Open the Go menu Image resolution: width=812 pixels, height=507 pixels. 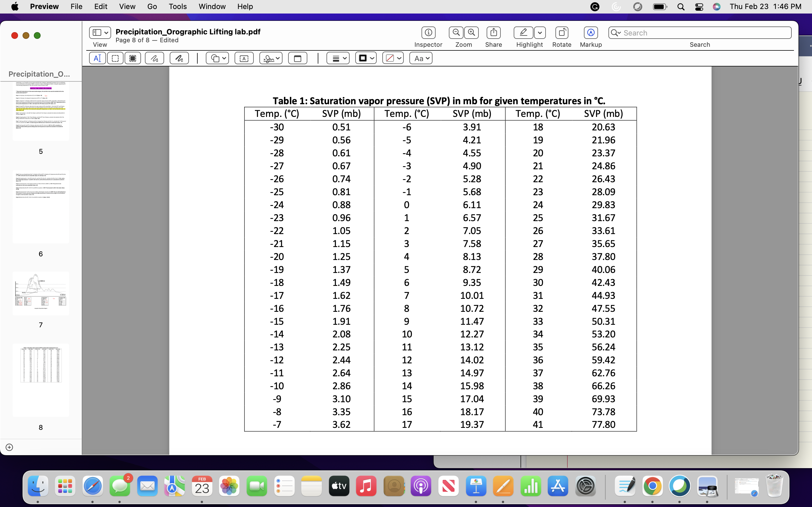[152, 7]
